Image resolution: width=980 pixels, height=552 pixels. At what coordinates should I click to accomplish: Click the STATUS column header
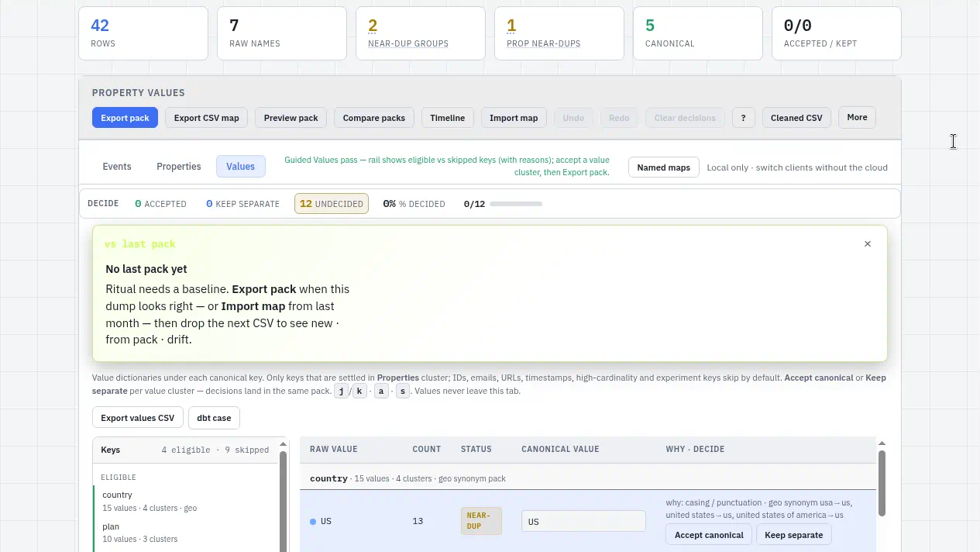pyautogui.click(x=476, y=449)
